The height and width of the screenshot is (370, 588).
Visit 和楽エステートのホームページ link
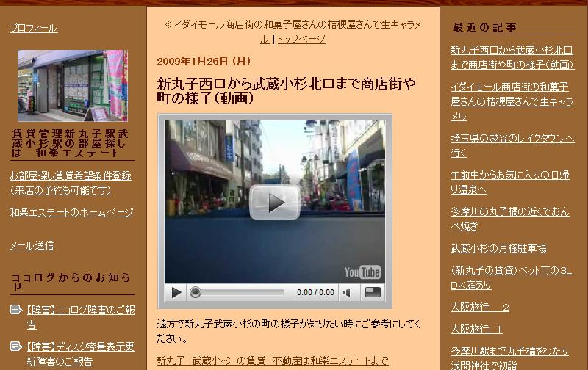pyautogui.click(x=71, y=212)
